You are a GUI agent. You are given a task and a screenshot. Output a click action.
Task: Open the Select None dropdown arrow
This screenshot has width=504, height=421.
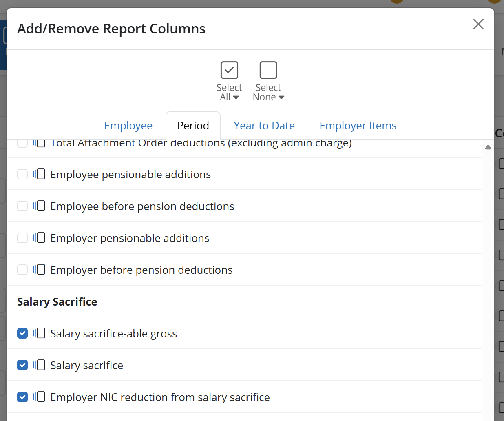tap(281, 97)
